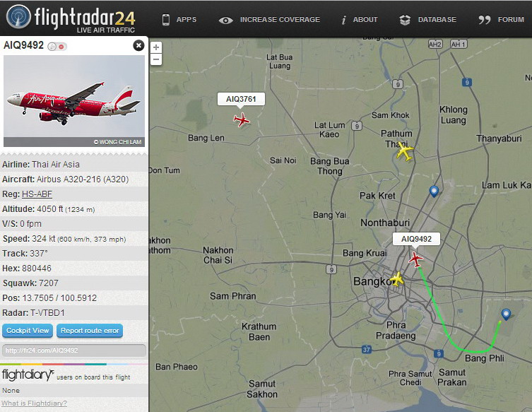Viewport: 532px width, 412px height.
Task: Toggle the follow switch beside AIQ9492
Action: [57, 47]
